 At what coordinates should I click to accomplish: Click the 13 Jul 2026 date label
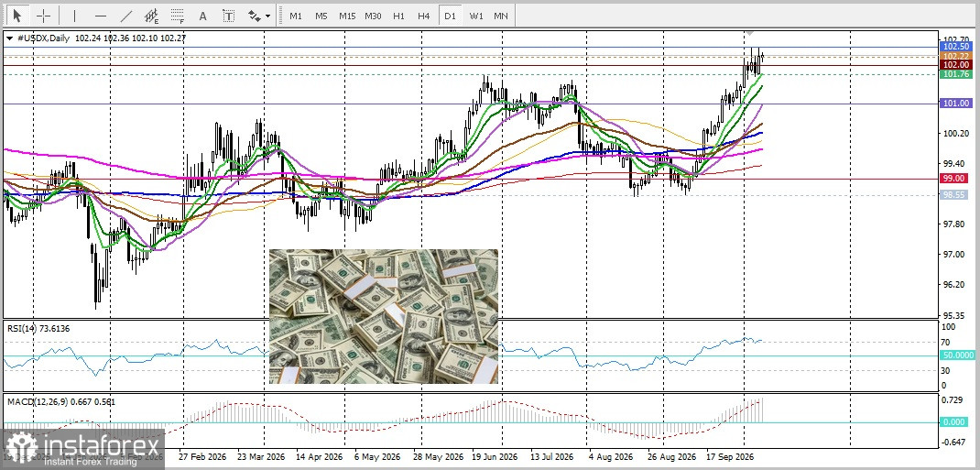(552, 457)
